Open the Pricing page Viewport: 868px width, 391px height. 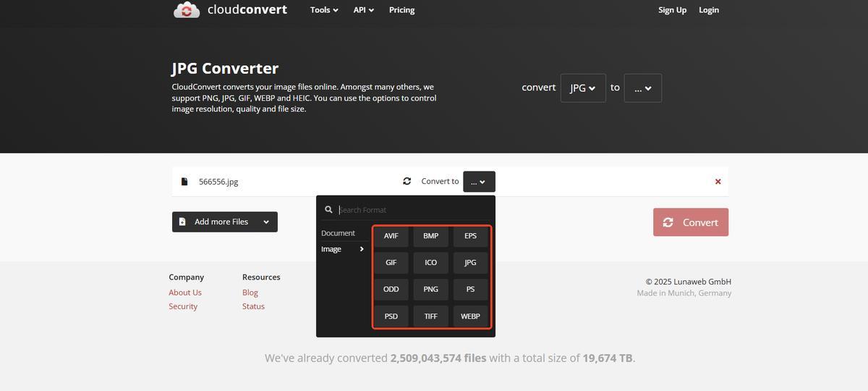point(401,10)
